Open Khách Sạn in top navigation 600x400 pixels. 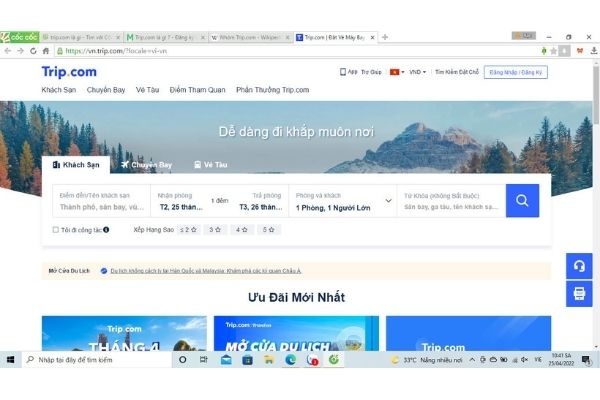[59, 90]
